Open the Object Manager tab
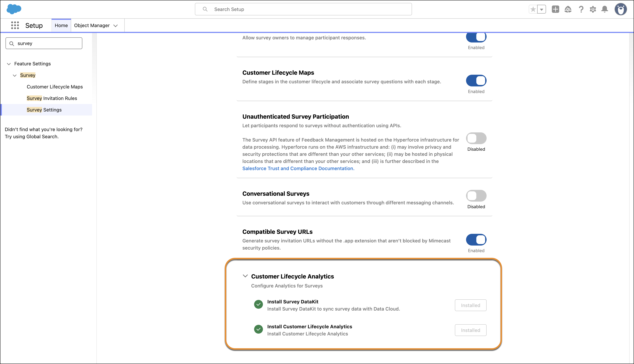The height and width of the screenshot is (364, 634). click(92, 25)
